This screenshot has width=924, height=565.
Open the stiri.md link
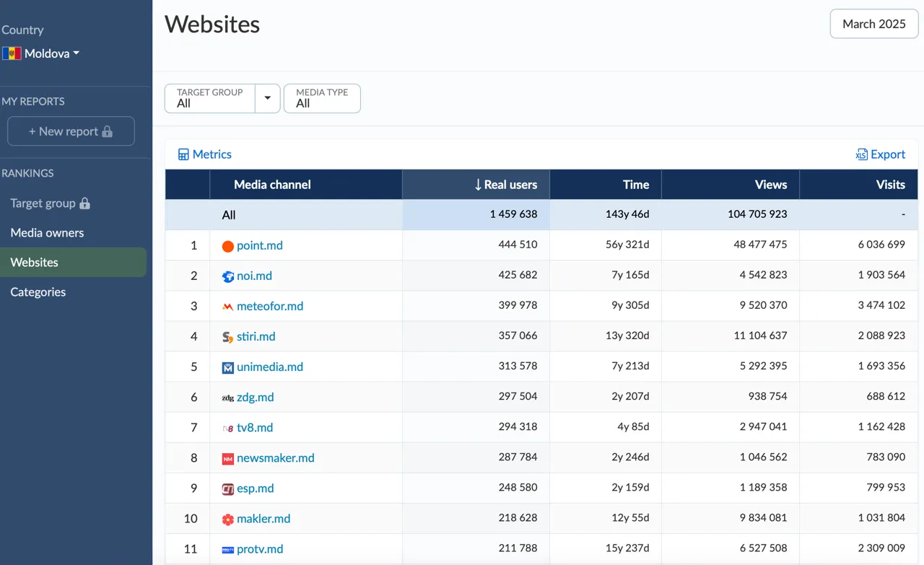click(256, 336)
